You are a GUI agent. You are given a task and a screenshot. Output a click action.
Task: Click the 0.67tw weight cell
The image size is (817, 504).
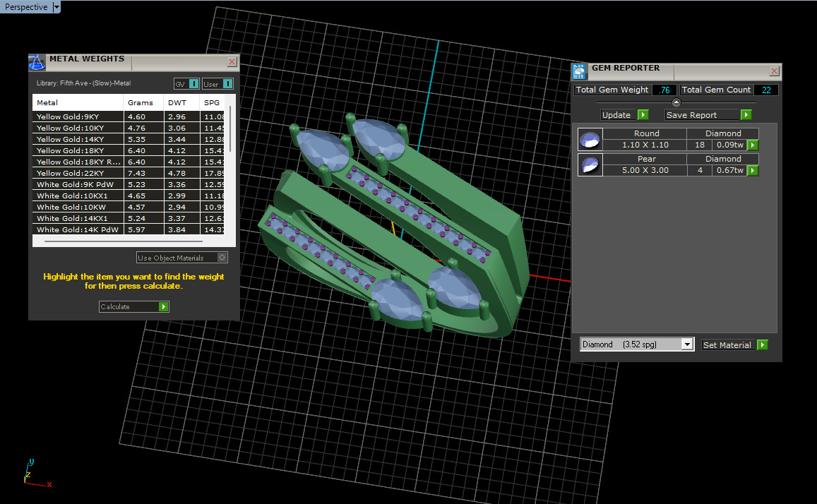coord(729,170)
